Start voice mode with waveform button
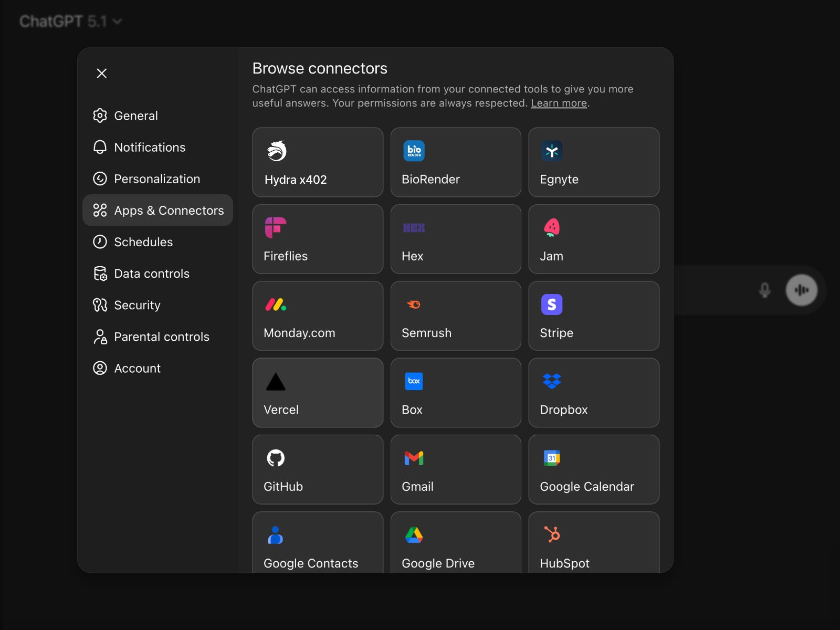The image size is (840, 630). [801, 290]
